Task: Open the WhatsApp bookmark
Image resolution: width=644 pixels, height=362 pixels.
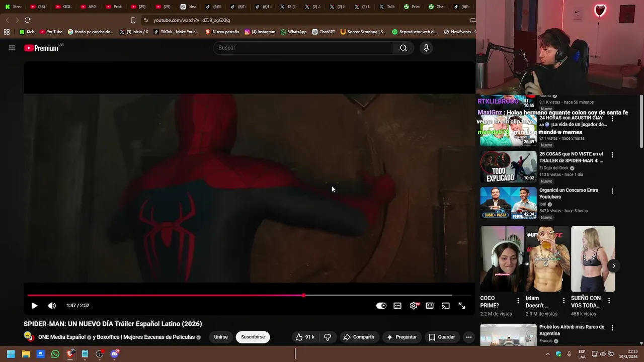Action: (x=293, y=32)
